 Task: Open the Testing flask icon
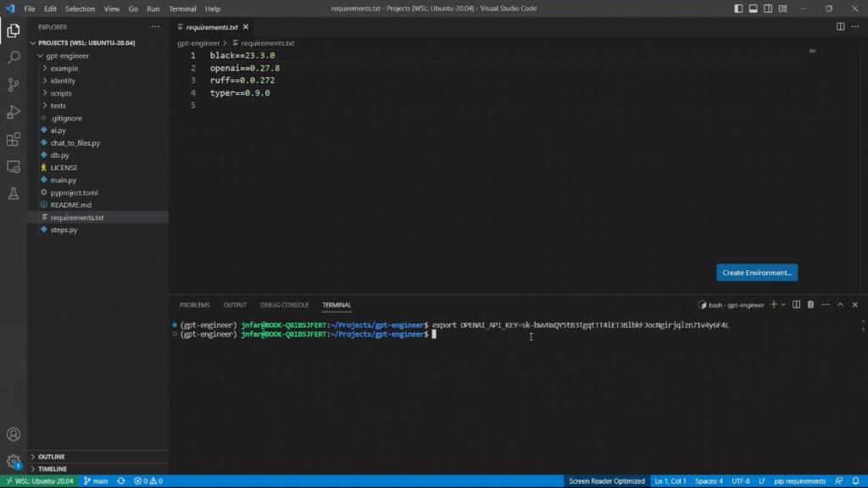tap(14, 194)
